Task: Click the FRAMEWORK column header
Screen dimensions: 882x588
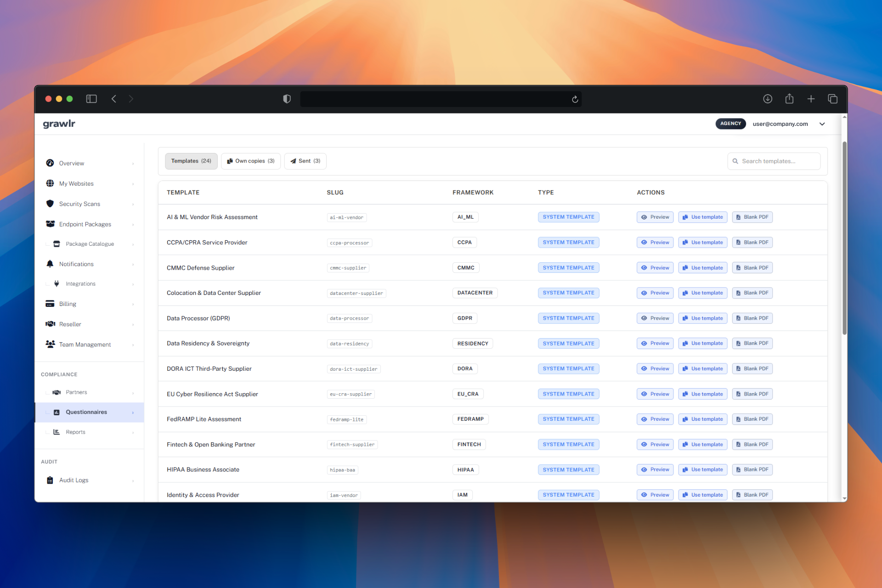Action: (473, 192)
